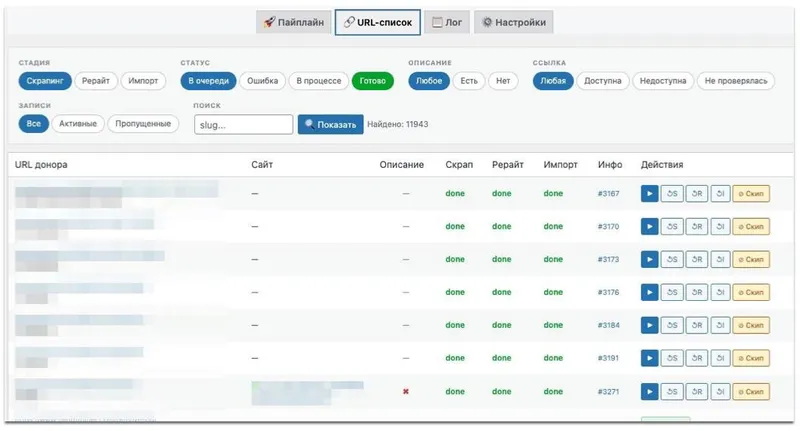Image resolution: width=800 pixels, height=431 pixels.
Task: Redo rewrite for row #3167
Action: (x=697, y=194)
